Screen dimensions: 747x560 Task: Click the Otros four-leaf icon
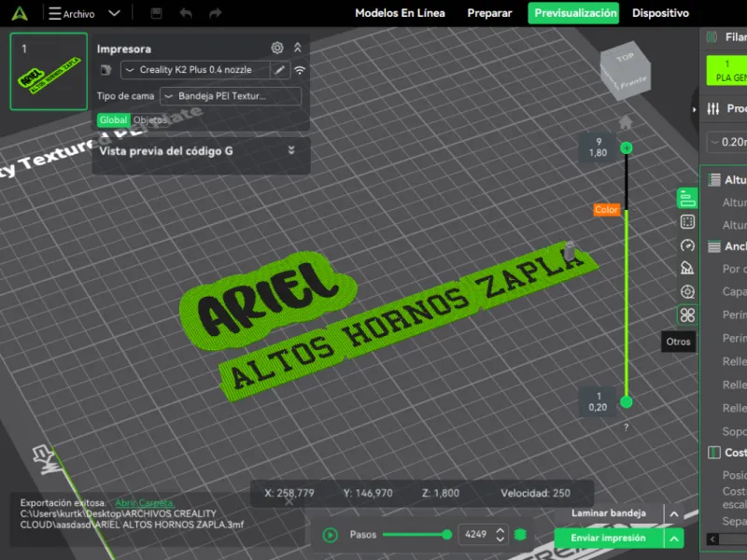687,315
